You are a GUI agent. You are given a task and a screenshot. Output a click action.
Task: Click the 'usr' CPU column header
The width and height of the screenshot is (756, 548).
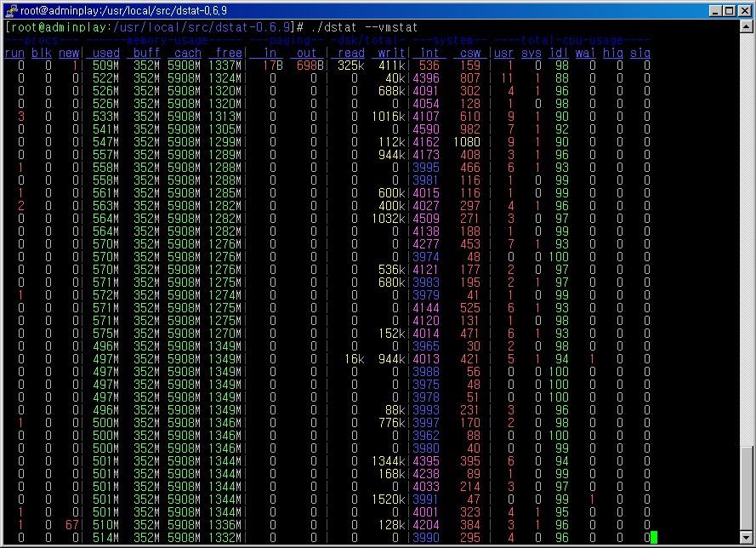503,53
